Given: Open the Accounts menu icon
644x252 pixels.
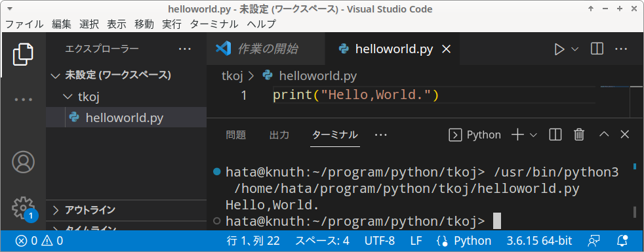Looking at the screenshot, I should [22, 162].
